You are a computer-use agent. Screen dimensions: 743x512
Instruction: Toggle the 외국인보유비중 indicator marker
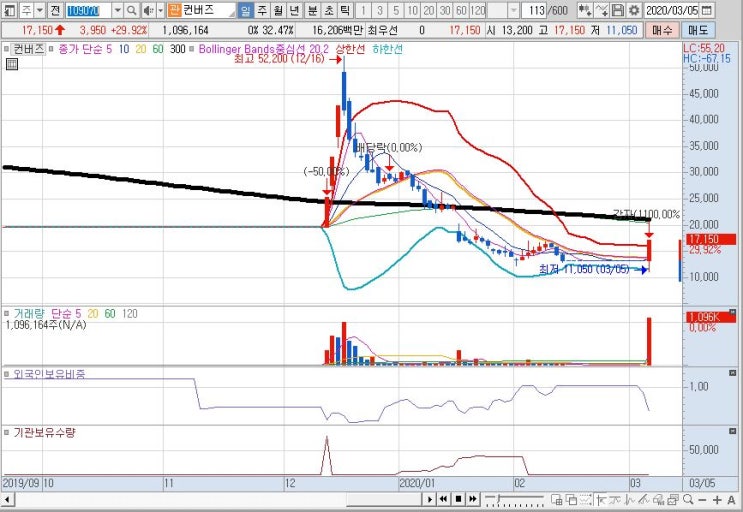click(x=7, y=374)
